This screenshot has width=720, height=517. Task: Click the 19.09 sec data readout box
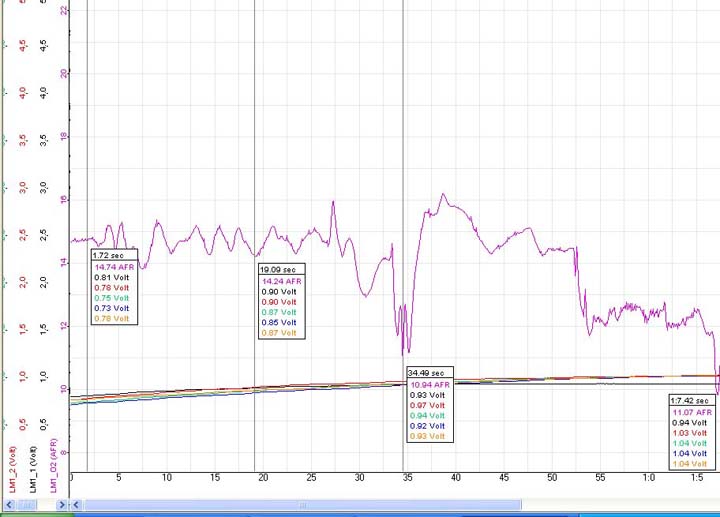coord(280,300)
